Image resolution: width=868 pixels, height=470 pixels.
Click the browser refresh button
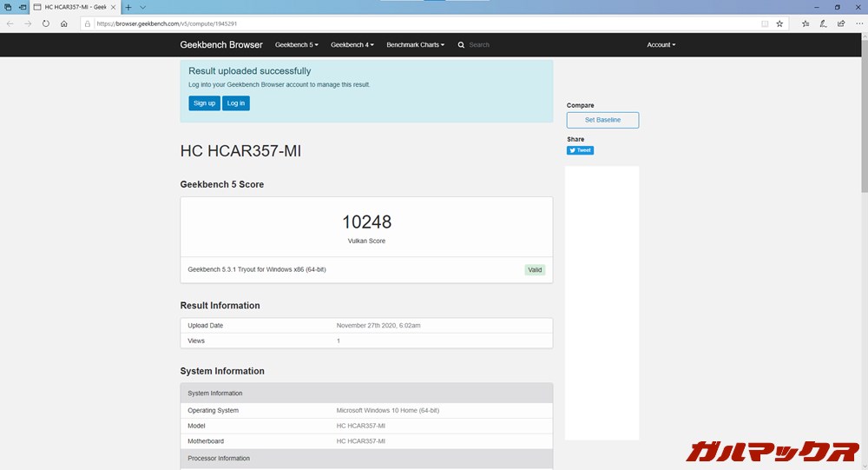pyautogui.click(x=46, y=23)
